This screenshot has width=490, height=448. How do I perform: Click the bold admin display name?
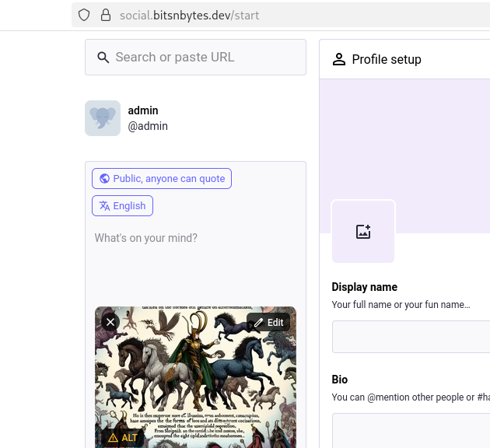point(143,111)
